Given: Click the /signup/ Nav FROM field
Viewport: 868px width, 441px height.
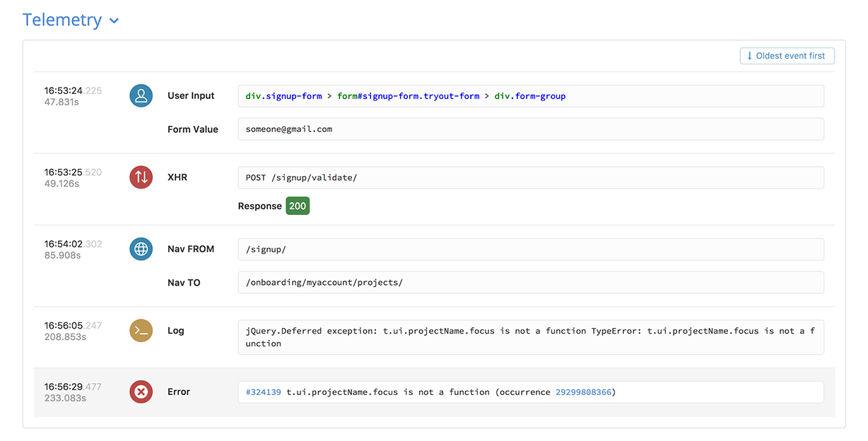Looking at the screenshot, I should click(x=530, y=249).
